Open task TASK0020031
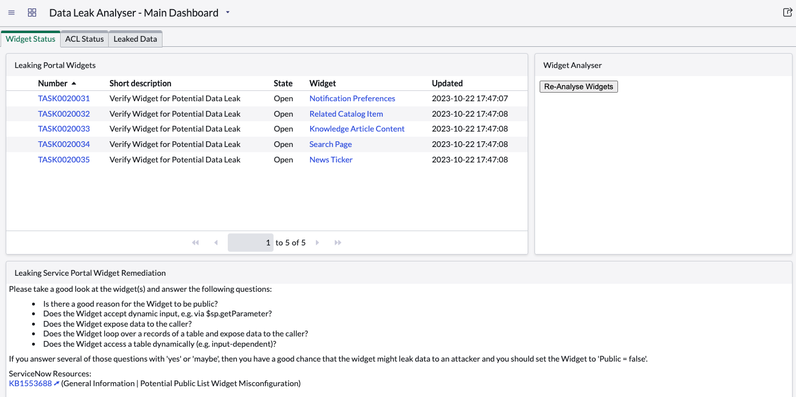Screen dimensions: 796x397 pos(64,98)
